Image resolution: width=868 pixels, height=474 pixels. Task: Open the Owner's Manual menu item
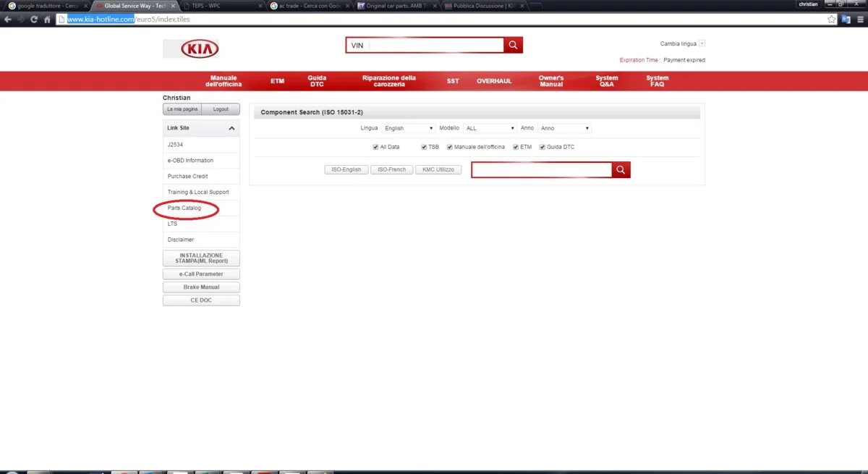click(x=551, y=81)
